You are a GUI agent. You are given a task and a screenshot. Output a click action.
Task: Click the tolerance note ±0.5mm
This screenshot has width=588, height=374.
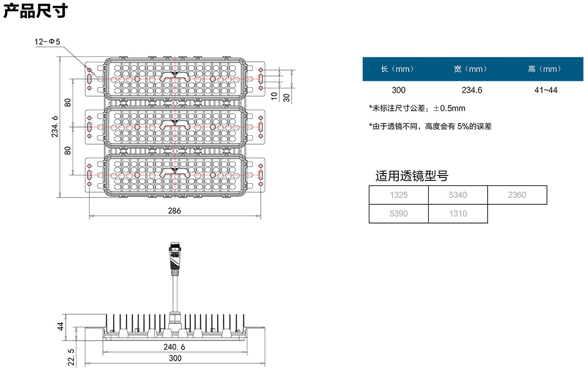coord(417,108)
